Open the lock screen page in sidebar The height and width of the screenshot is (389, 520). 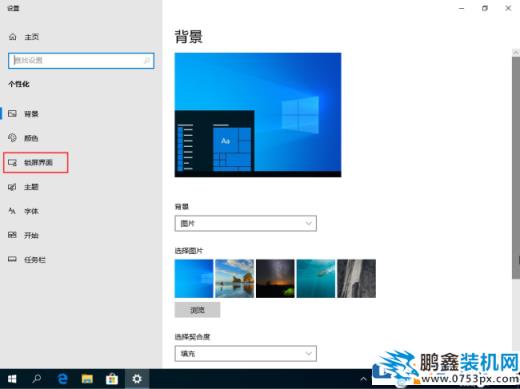pyautogui.click(x=38, y=163)
